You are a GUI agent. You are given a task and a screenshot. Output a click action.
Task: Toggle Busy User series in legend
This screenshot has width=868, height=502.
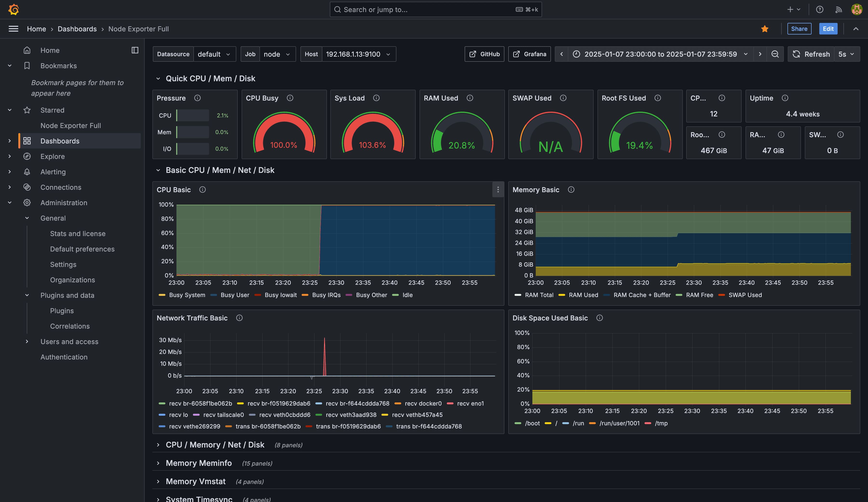pos(230,295)
